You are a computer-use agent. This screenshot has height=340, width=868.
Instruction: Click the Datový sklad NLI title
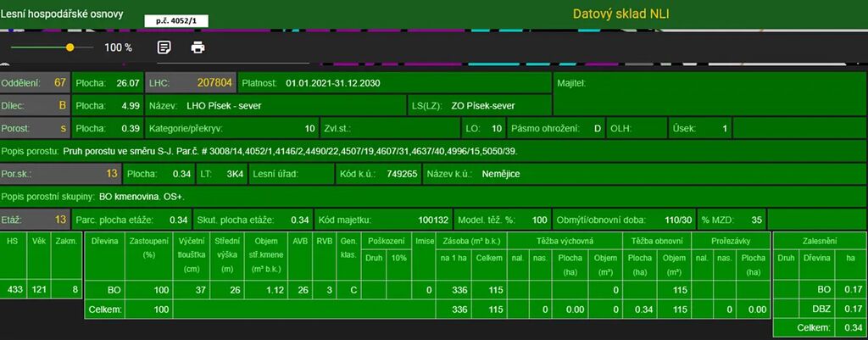(621, 14)
